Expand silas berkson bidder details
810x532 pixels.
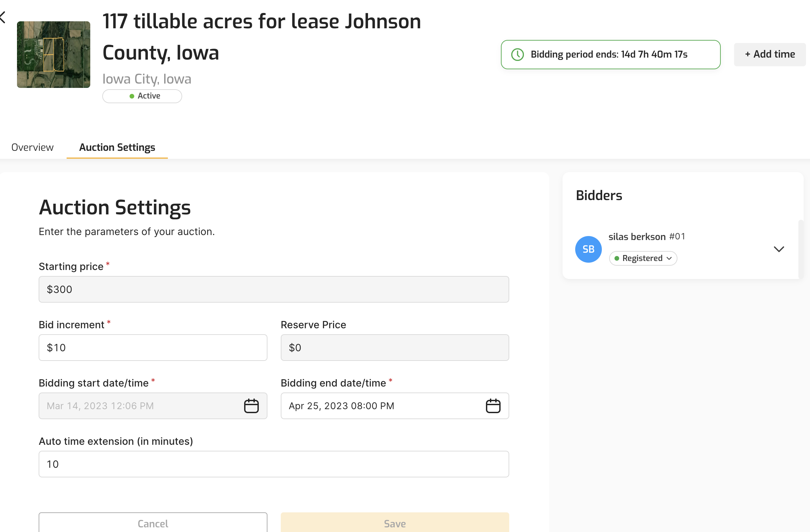tap(779, 249)
